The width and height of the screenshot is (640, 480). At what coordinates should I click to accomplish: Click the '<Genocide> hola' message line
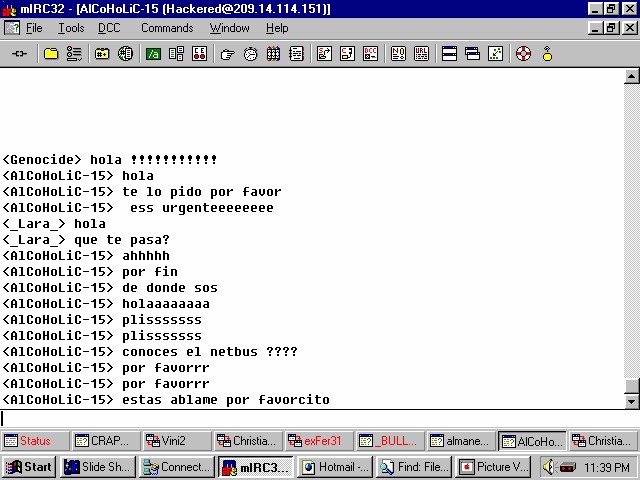[x=109, y=160]
